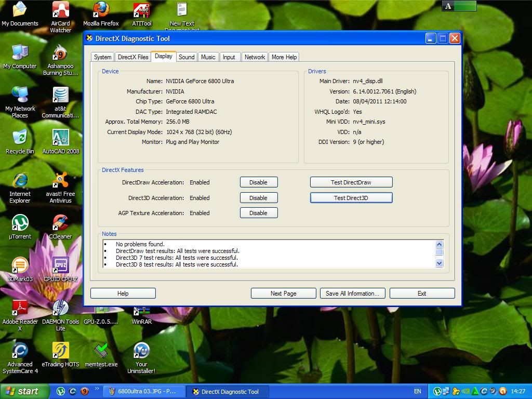Open Ashampoo Burning Studio shortcut

tap(60, 60)
